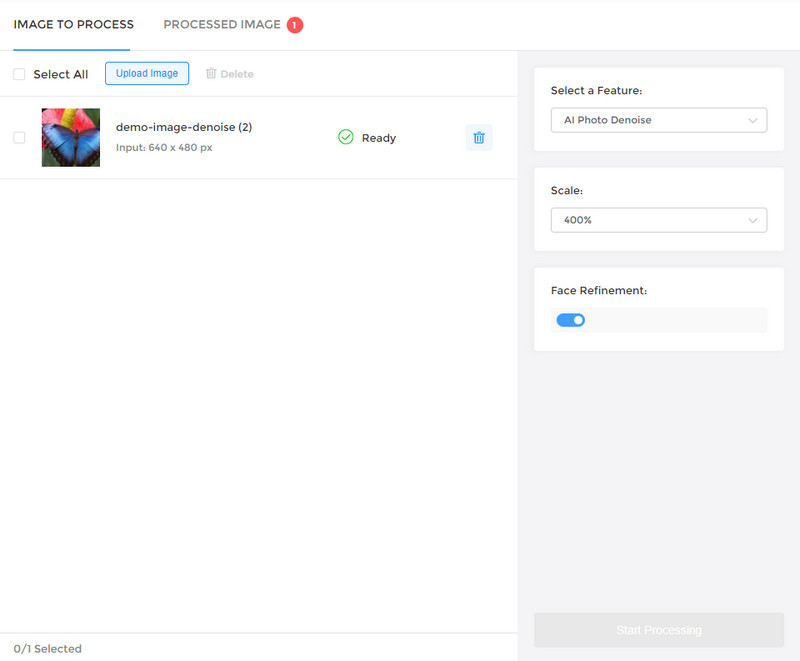The image size is (800, 661).
Task: Click the Ready status label
Action: pos(379,138)
